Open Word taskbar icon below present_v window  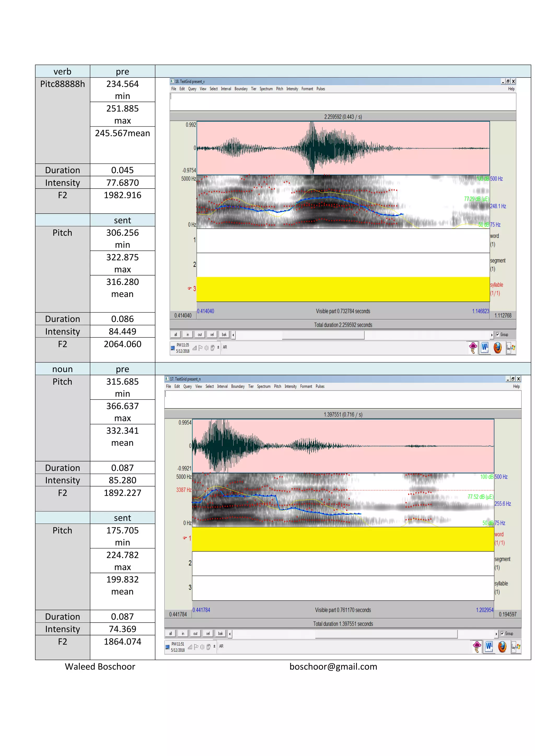(x=485, y=348)
